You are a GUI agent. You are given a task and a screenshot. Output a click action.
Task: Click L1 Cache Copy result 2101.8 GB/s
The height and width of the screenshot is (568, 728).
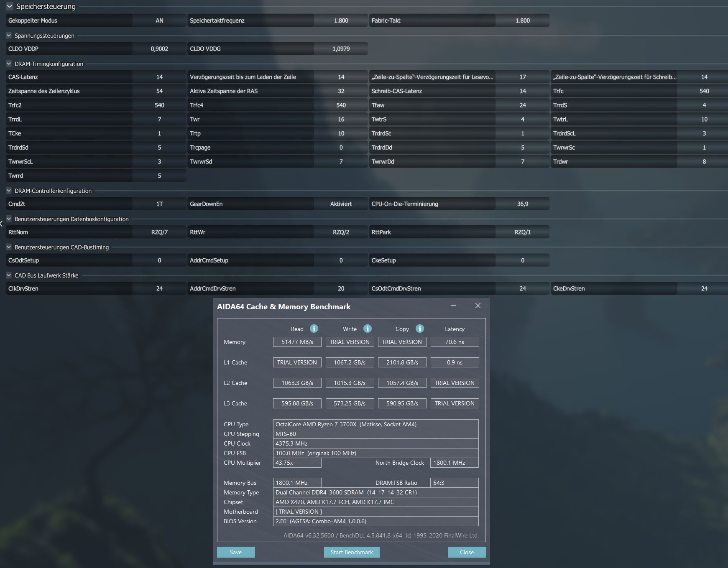(402, 362)
